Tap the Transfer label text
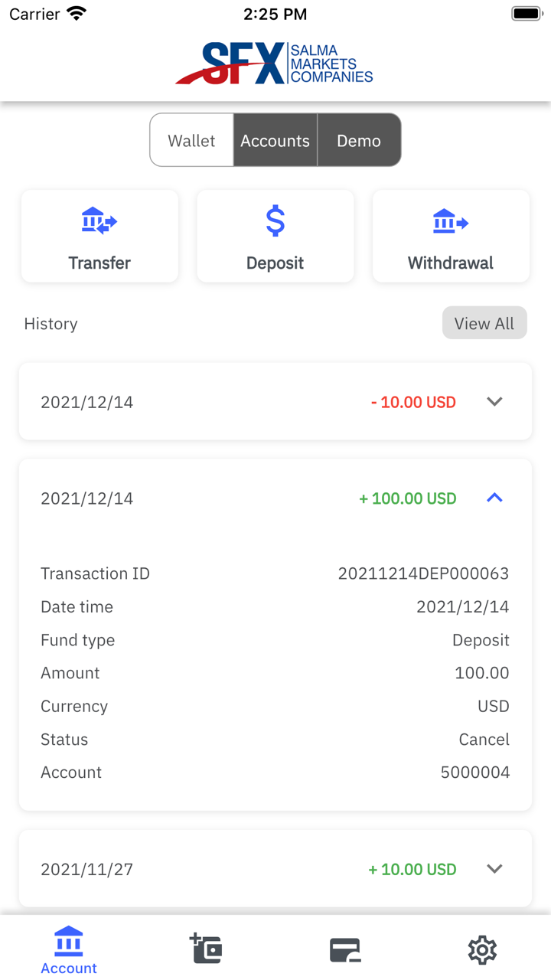 (99, 263)
